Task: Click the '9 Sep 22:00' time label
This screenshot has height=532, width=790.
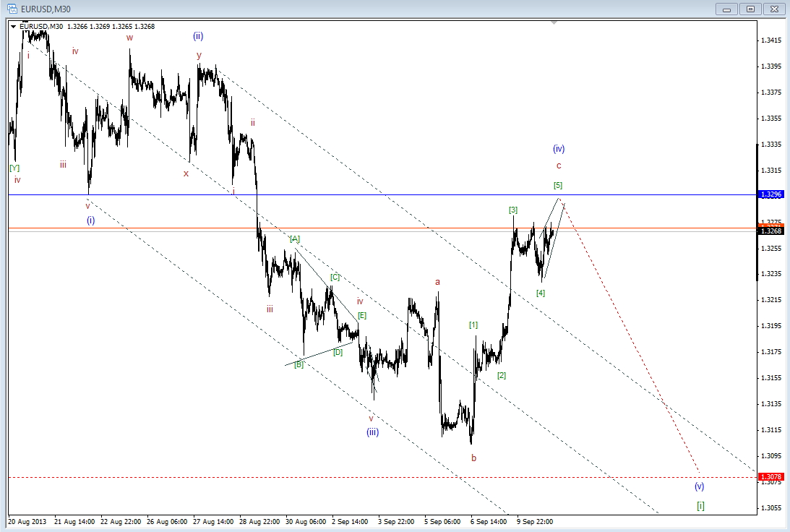Action: coord(535,521)
